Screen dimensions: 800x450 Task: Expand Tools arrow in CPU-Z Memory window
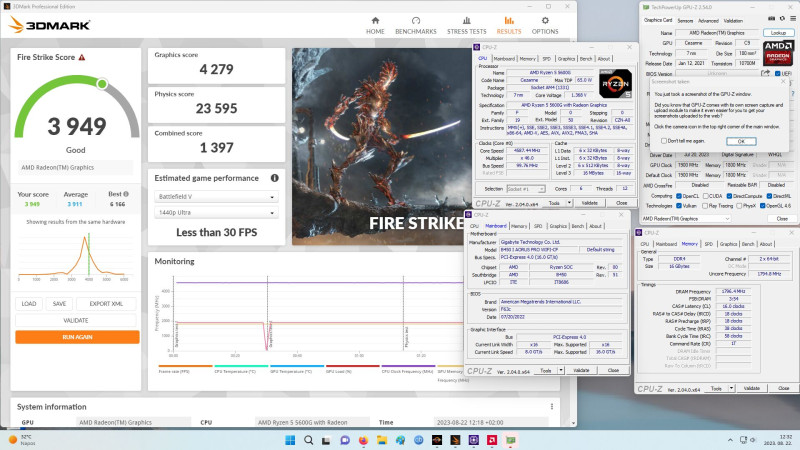click(x=731, y=388)
